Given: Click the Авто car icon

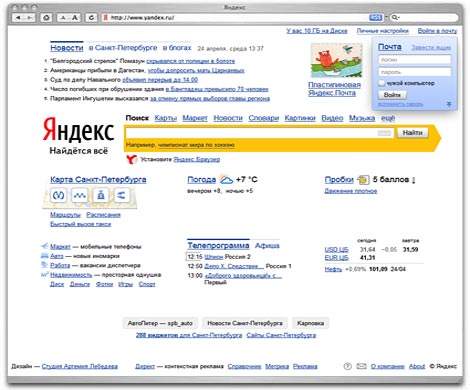Looking at the screenshot, I should [45, 256].
